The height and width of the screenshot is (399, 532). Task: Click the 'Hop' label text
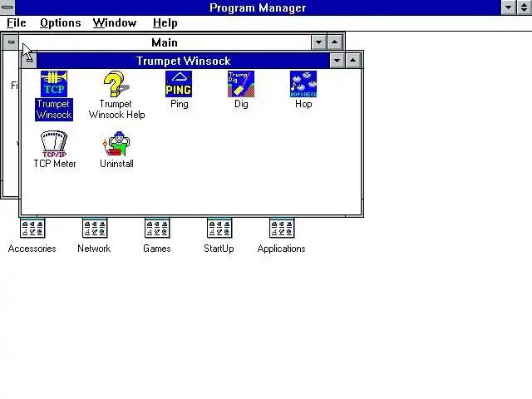(303, 104)
